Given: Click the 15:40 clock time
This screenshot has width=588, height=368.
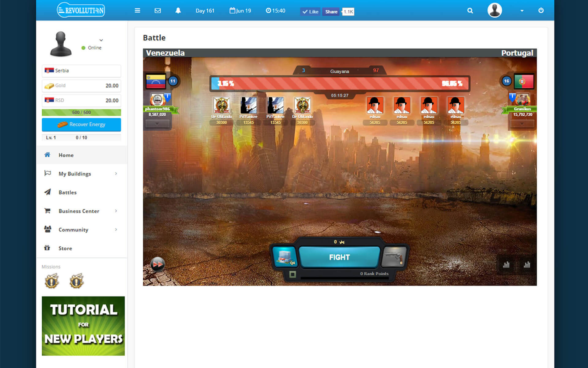Looking at the screenshot, I should (275, 11).
